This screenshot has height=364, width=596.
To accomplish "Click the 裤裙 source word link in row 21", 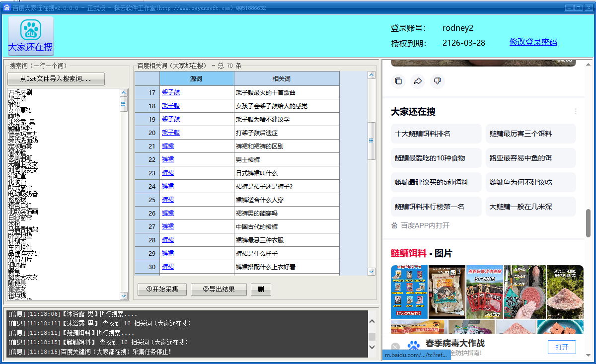I will [167, 146].
